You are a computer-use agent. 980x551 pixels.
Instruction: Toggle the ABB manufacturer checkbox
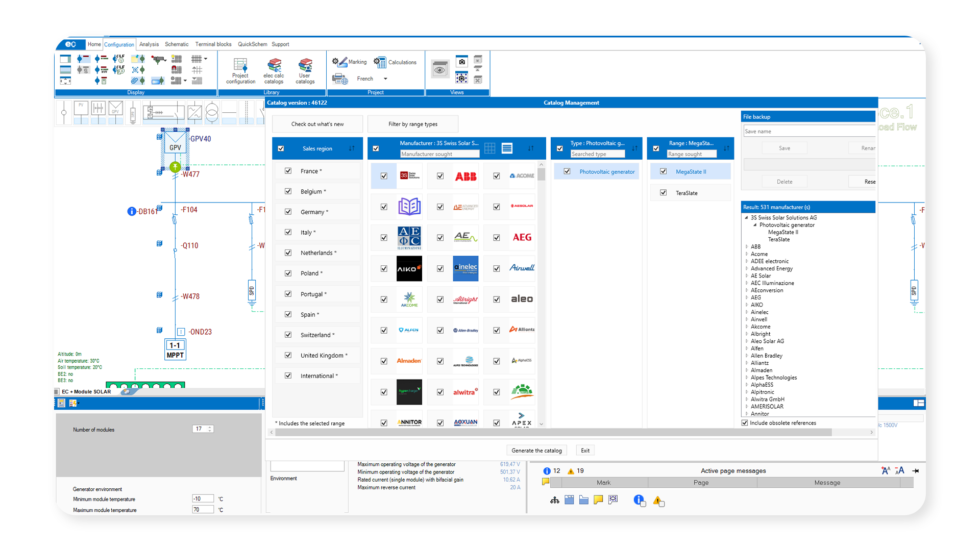440,176
